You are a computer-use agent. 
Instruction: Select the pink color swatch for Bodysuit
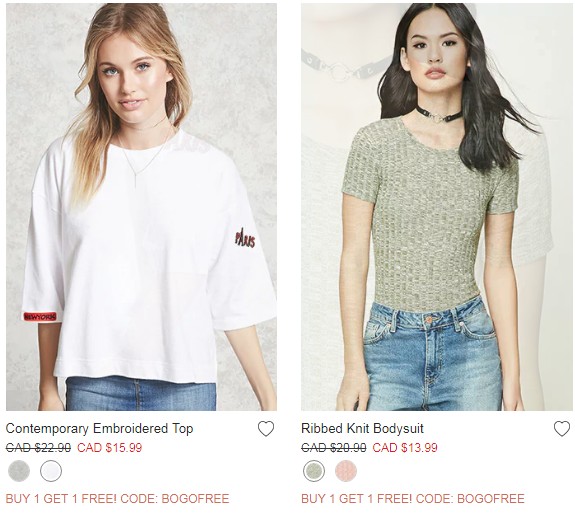346,471
